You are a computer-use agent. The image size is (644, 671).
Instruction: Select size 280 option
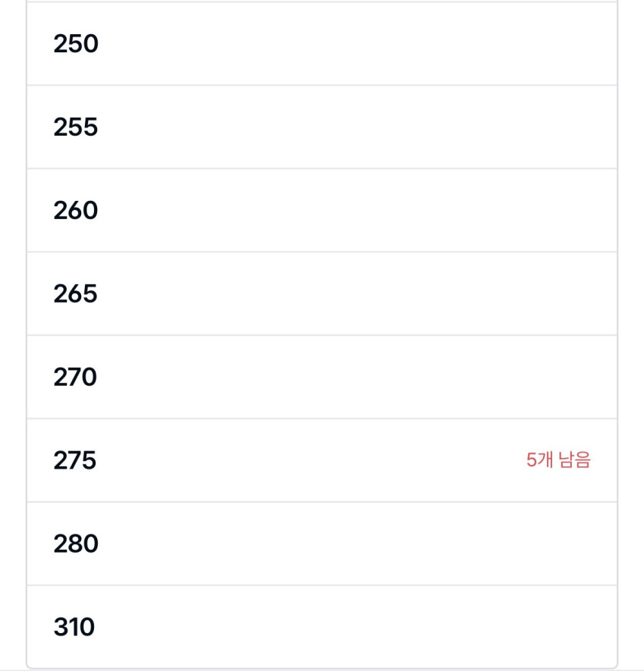(x=322, y=544)
